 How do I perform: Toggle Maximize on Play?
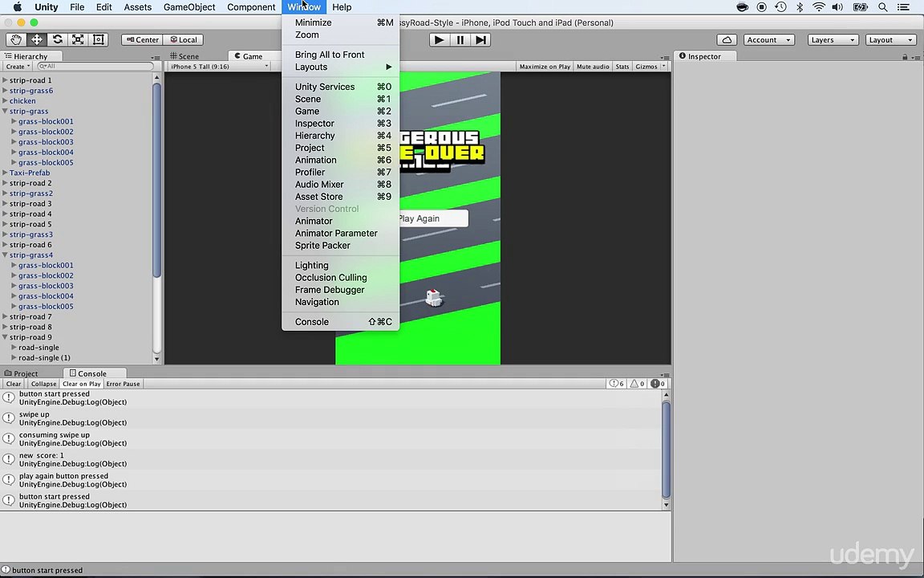[x=545, y=67]
